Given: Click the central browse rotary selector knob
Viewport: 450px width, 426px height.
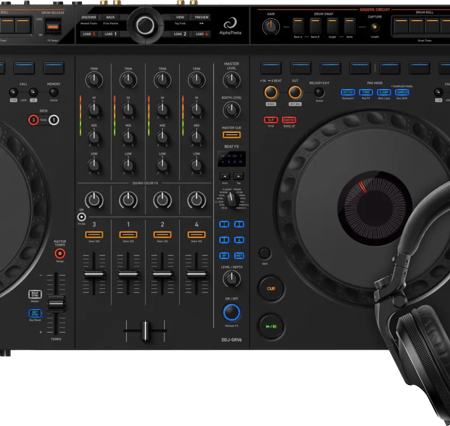Looking at the screenshot, I should point(145,25).
